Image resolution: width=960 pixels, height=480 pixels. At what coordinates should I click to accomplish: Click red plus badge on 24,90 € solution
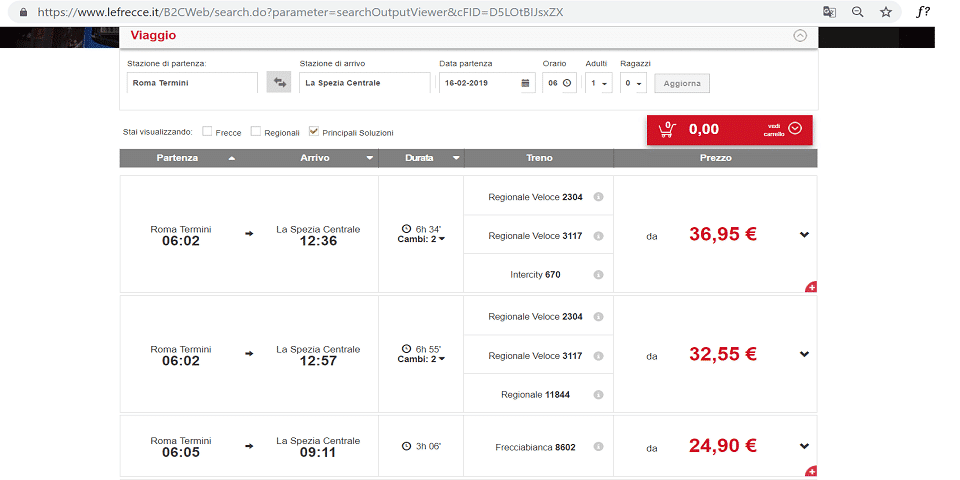coord(812,471)
